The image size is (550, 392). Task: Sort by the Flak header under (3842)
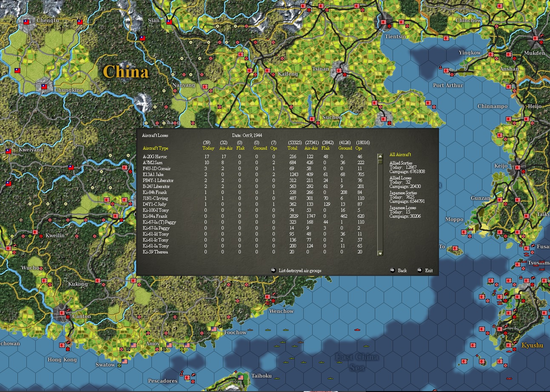[x=326, y=148]
